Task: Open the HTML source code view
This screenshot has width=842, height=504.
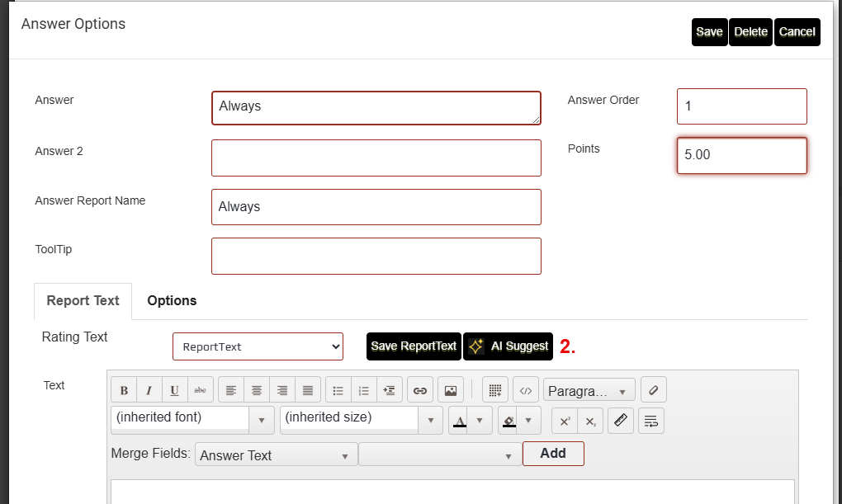Action: pos(526,390)
